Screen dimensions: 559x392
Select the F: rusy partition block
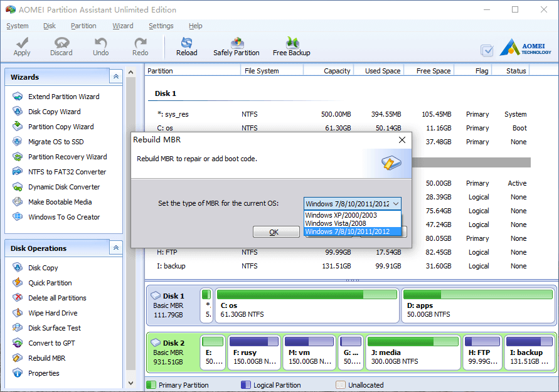[254, 352]
